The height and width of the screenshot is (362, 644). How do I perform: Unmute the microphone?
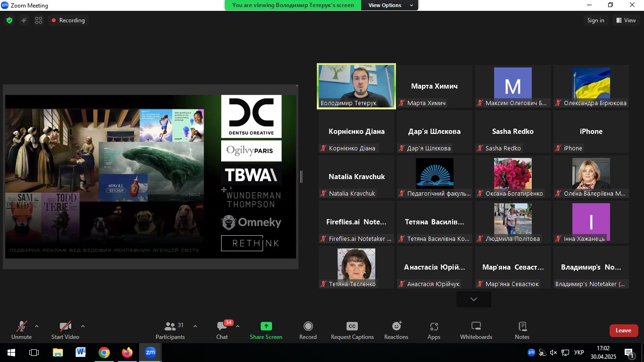21,330
